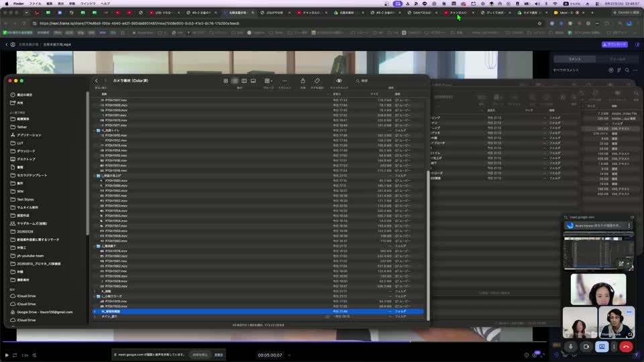The image size is (644, 362).
Task: Click the Finder file list scrollbar
Action: click(428, 245)
